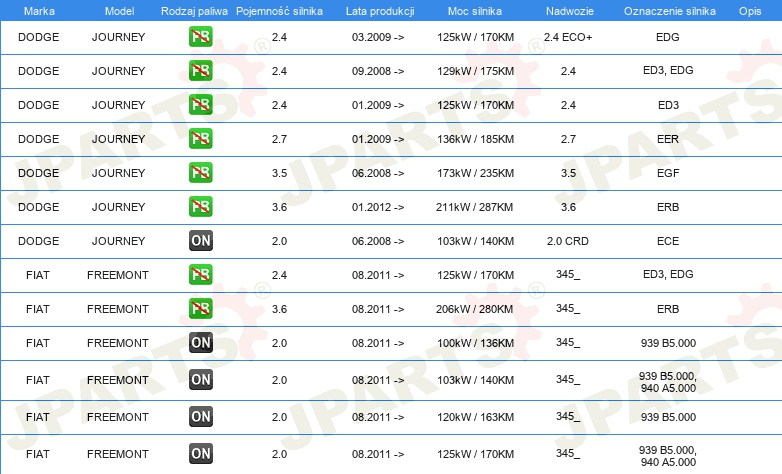Click ERB engine code in Dodge Journey row
This screenshot has width=782, height=474.
(x=668, y=207)
